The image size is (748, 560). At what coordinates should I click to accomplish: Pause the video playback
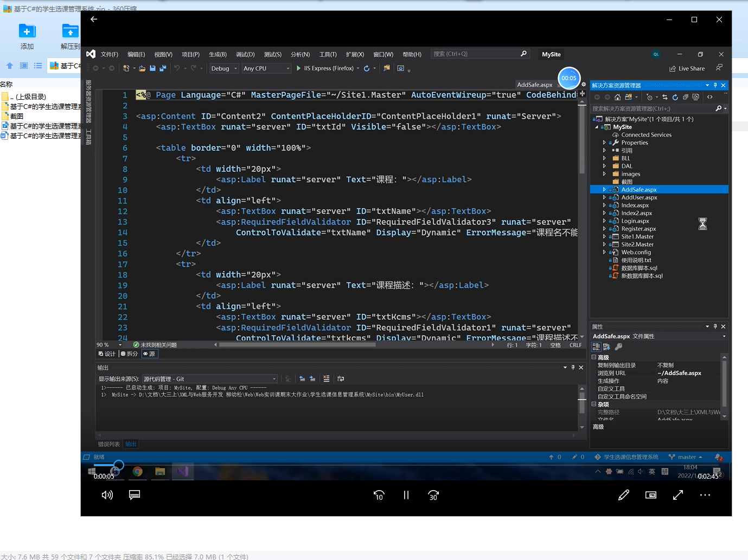coord(406,495)
